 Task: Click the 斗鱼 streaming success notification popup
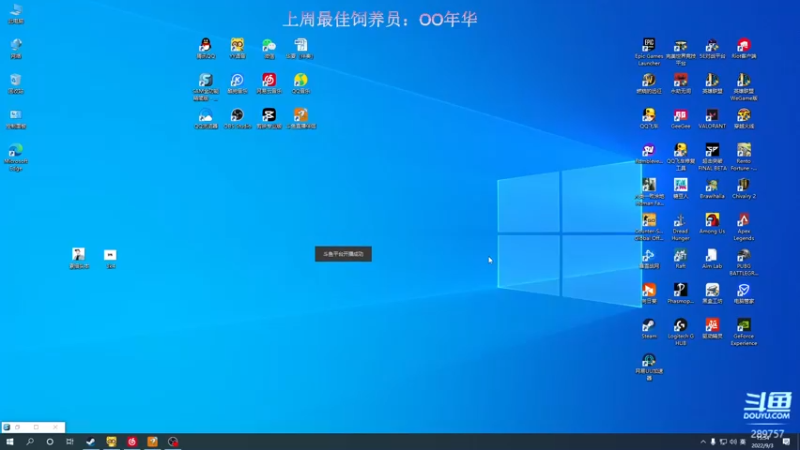pos(343,254)
